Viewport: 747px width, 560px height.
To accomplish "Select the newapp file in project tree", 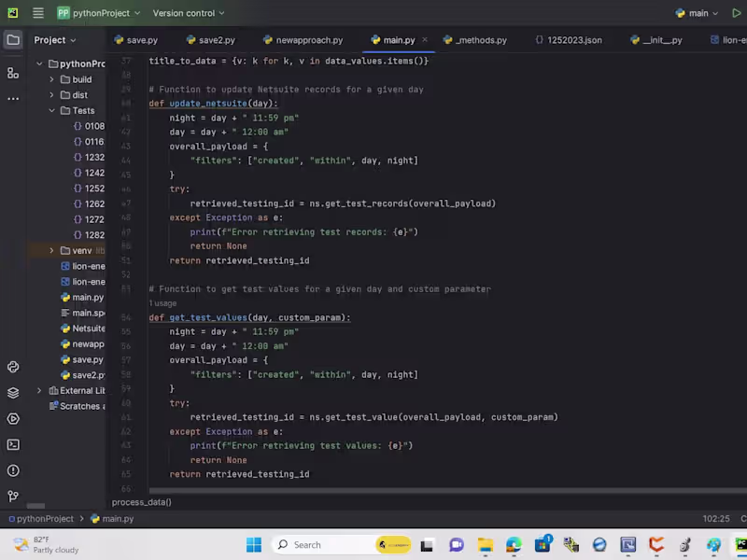I will coord(83,343).
